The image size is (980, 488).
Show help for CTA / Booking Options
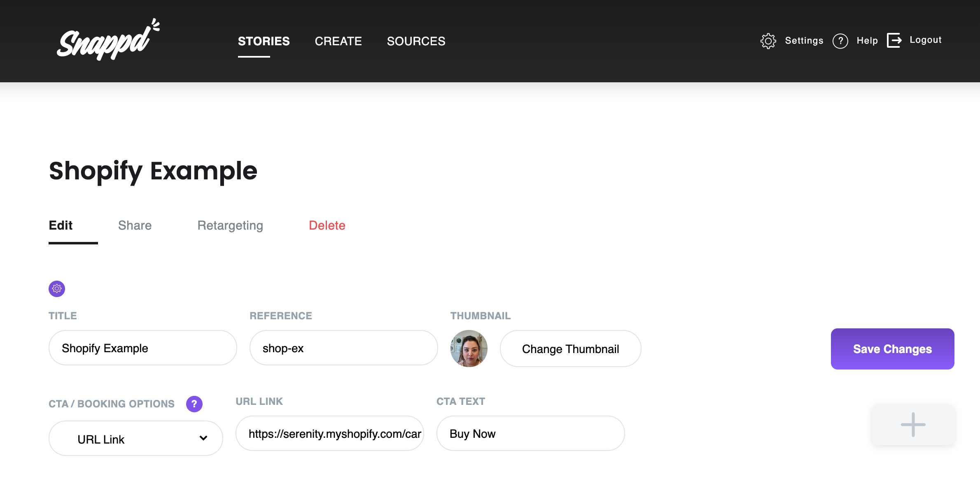point(194,404)
